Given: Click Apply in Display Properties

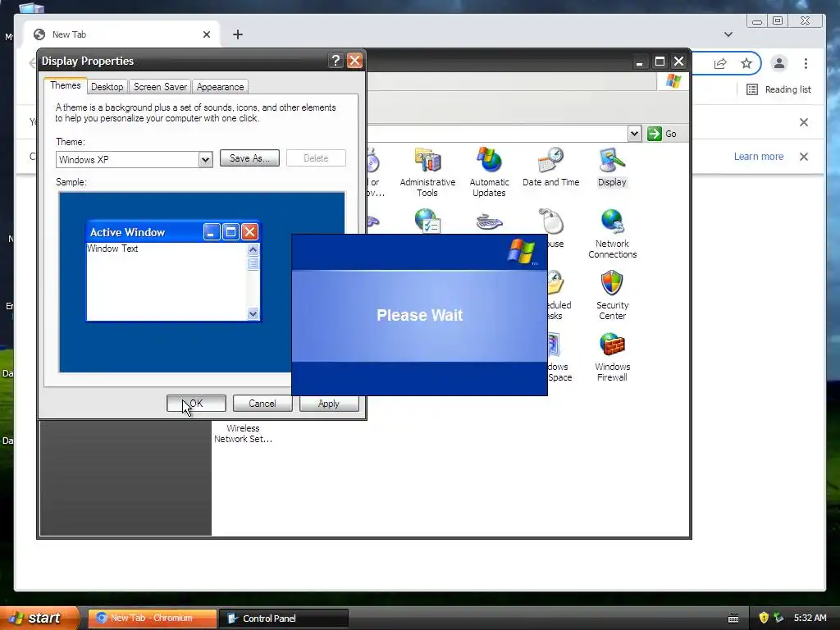Looking at the screenshot, I should [x=329, y=404].
